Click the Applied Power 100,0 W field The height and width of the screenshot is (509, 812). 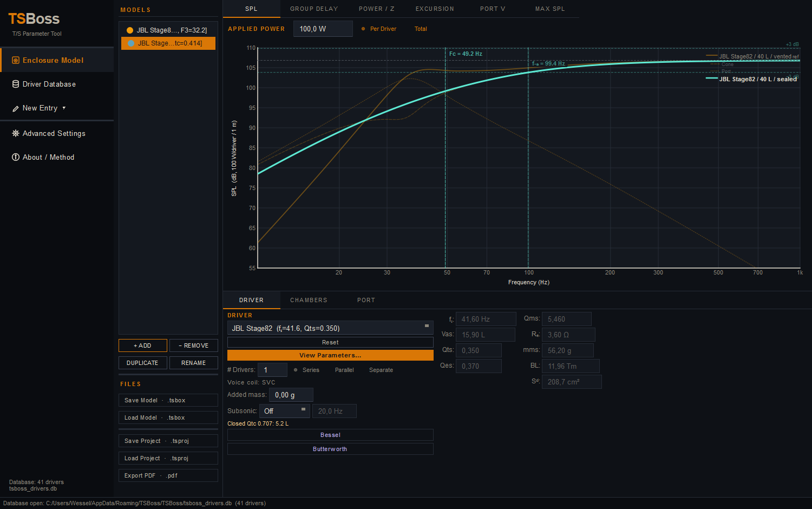coord(323,29)
